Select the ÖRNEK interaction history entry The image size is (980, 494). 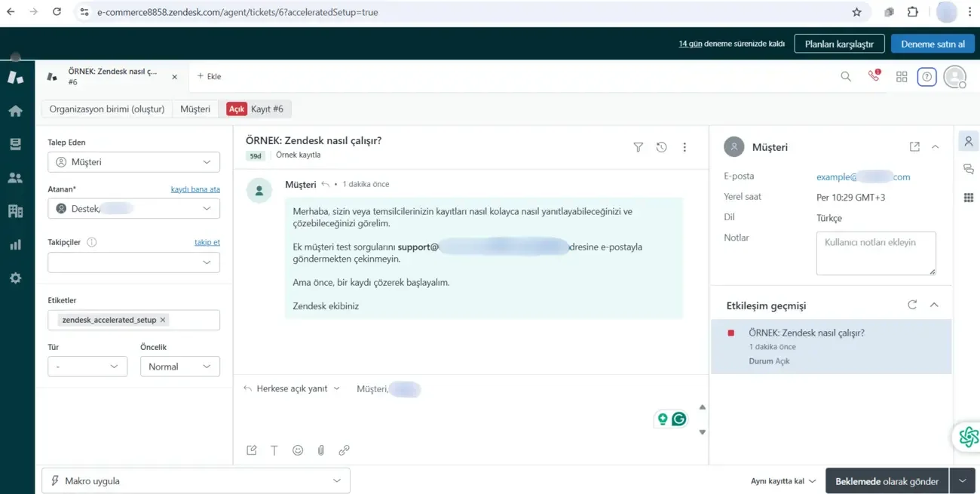pyautogui.click(x=831, y=346)
